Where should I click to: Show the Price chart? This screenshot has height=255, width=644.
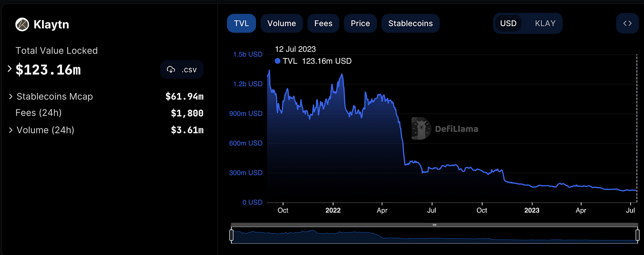pyautogui.click(x=360, y=23)
